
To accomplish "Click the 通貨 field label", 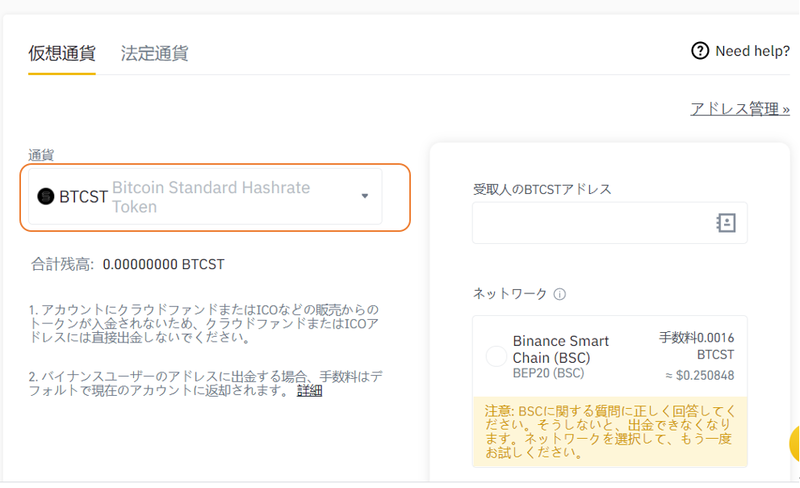I will pyautogui.click(x=41, y=155).
